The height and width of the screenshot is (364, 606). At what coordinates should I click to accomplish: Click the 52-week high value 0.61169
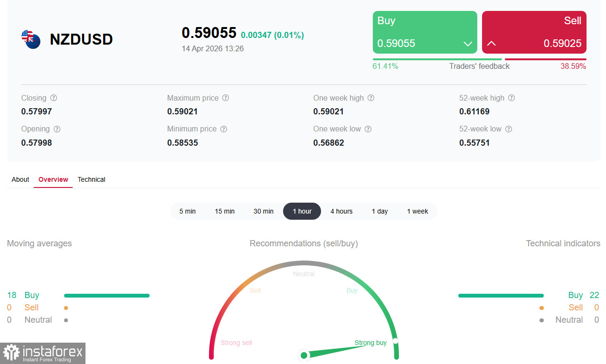(474, 112)
